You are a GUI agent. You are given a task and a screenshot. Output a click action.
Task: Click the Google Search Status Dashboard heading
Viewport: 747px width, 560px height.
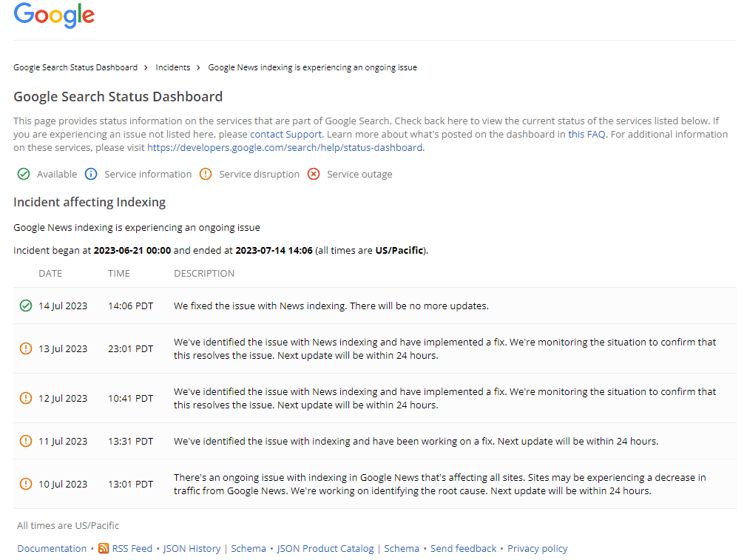click(x=118, y=97)
